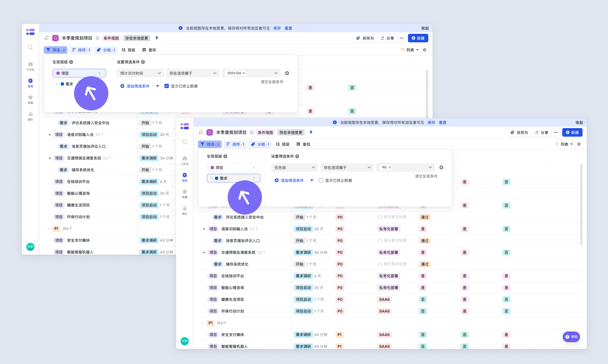Screen dimensions: 608x364
Task: Open the 列表 view switcher in the front window
Action: coord(564,144)
